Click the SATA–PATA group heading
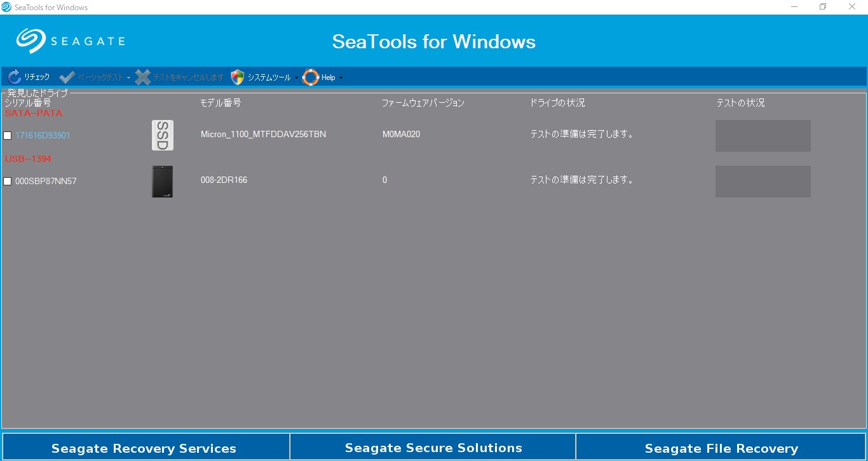Viewport: 868px width, 461px height. click(34, 114)
